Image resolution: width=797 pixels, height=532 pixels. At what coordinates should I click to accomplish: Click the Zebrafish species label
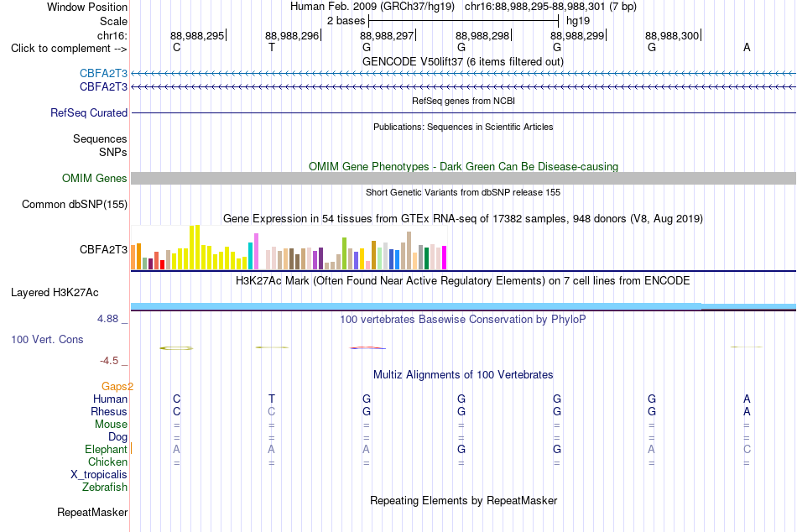105,488
